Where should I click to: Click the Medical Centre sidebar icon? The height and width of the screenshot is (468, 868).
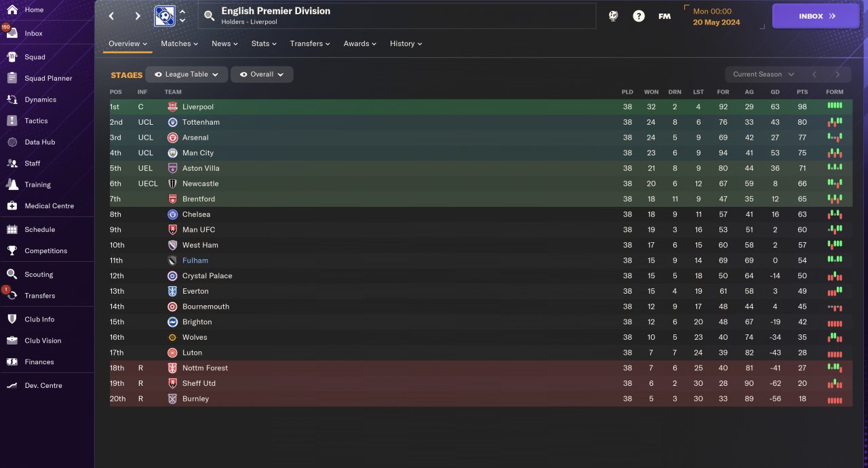(x=12, y=206)
